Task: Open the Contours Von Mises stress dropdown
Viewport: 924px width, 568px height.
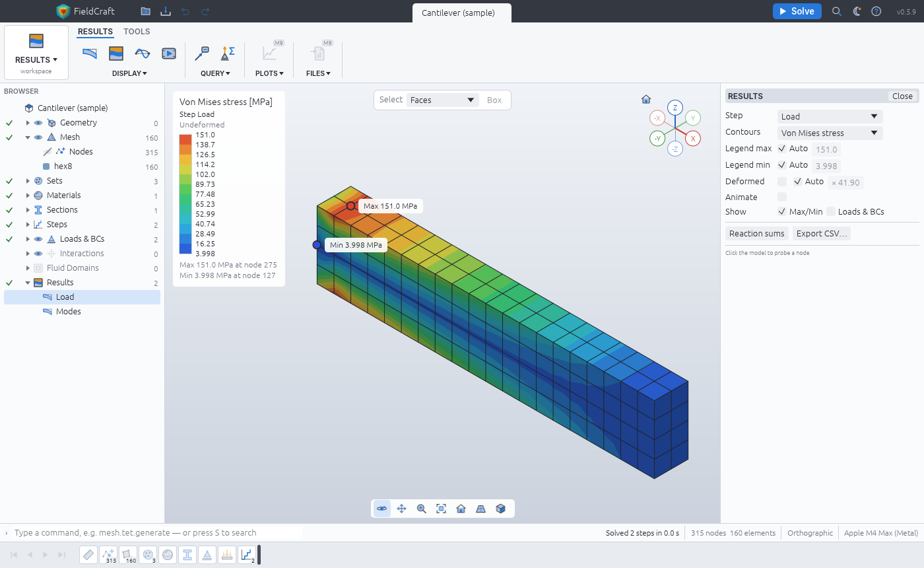Action: (x=830, y=133)
